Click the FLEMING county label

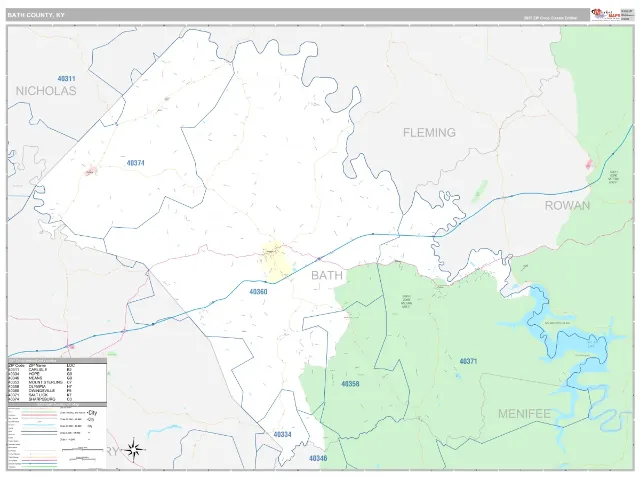coord(429,133)
